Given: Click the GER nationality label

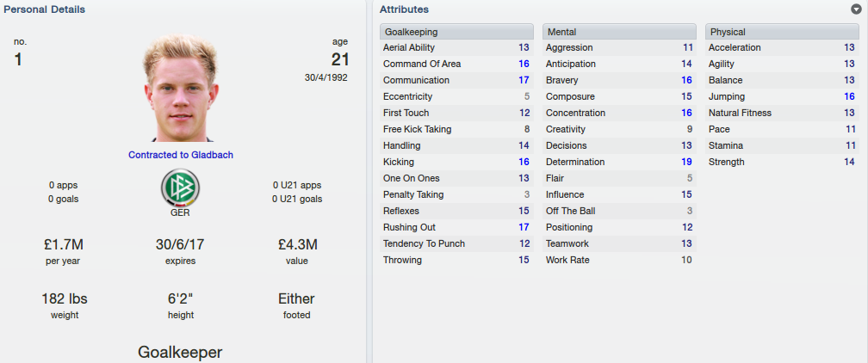Looking at the screenshot, I should (181, 213).
